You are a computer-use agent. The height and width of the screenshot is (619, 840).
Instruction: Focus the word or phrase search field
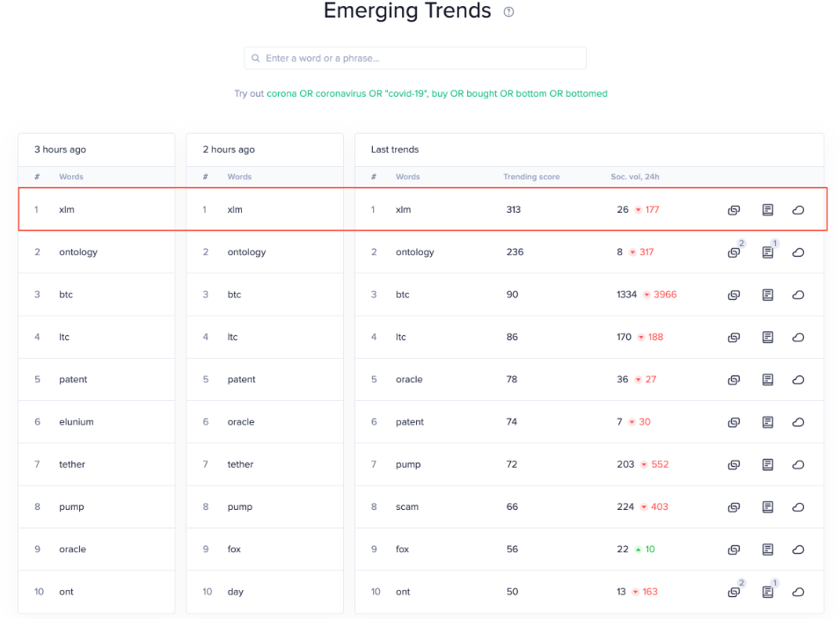(x=415, y=58)
